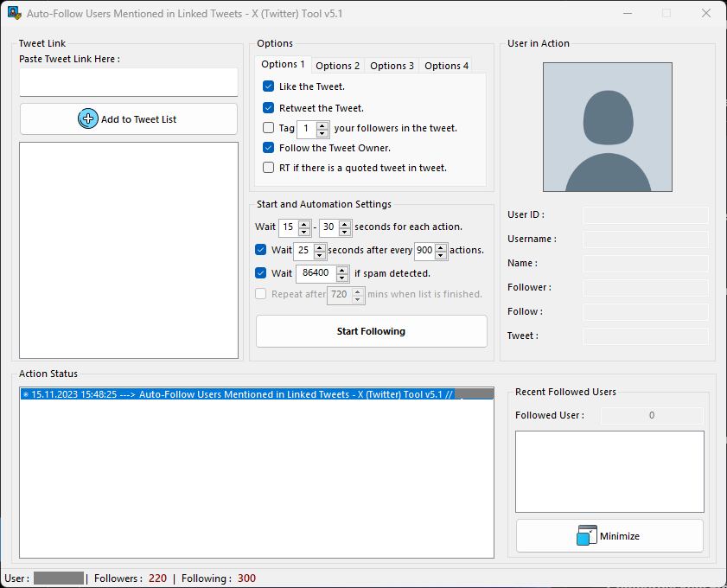Click the Add to Tweet List button

coord(129,119)
